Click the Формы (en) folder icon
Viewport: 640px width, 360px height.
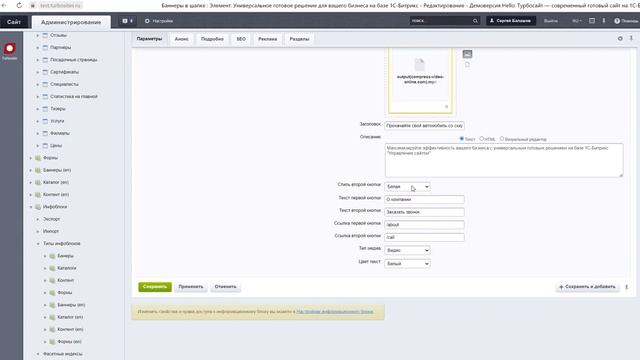pos(52,342)
